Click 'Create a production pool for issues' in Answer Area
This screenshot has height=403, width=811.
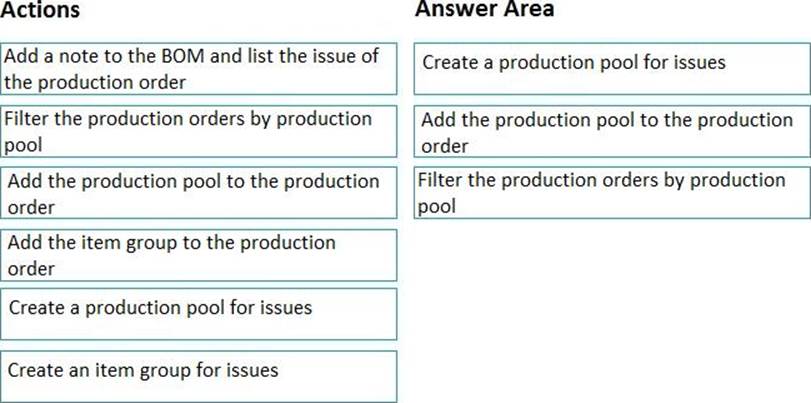tap(612, 69)
